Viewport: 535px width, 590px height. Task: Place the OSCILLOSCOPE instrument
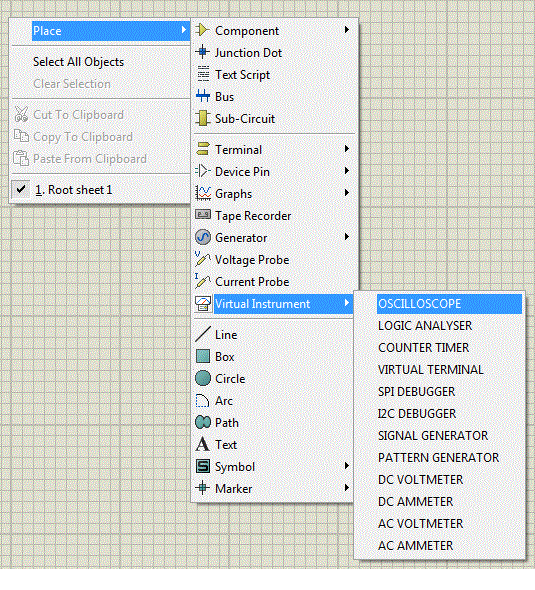(x=449, y=304)
